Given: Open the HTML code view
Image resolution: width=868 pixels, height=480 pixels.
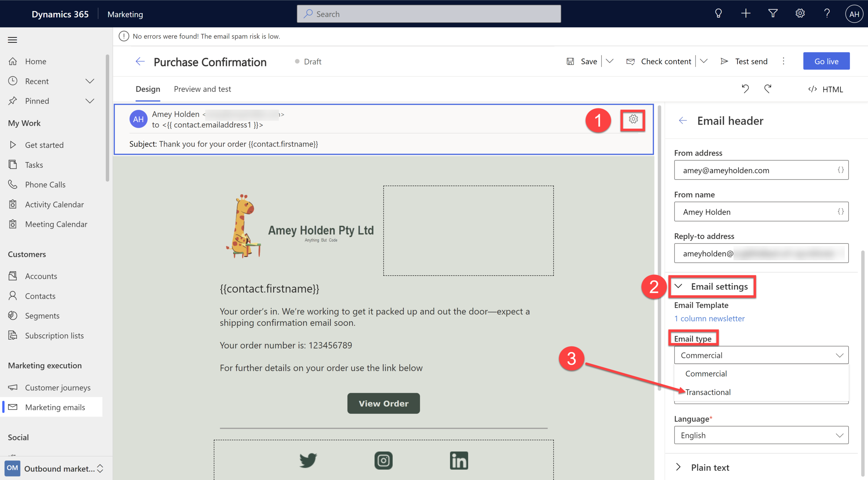Looking at the screenshot, I should tap(825, 89).
